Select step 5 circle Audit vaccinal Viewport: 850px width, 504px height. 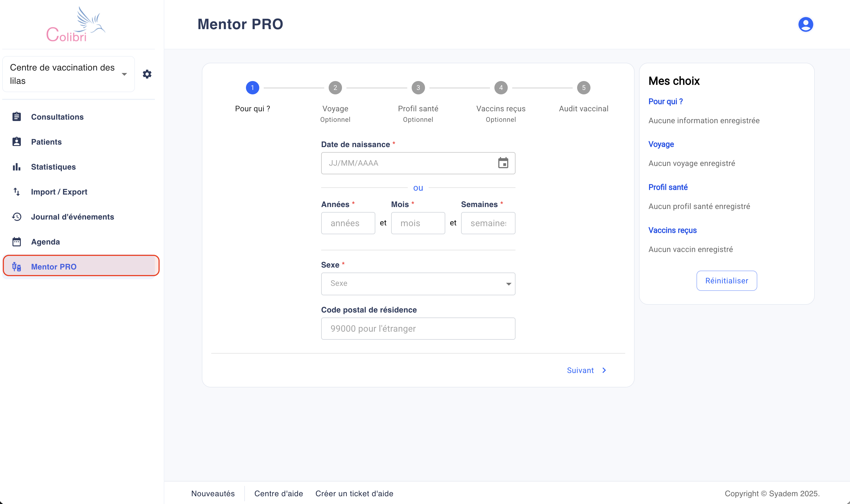(584, 88)
